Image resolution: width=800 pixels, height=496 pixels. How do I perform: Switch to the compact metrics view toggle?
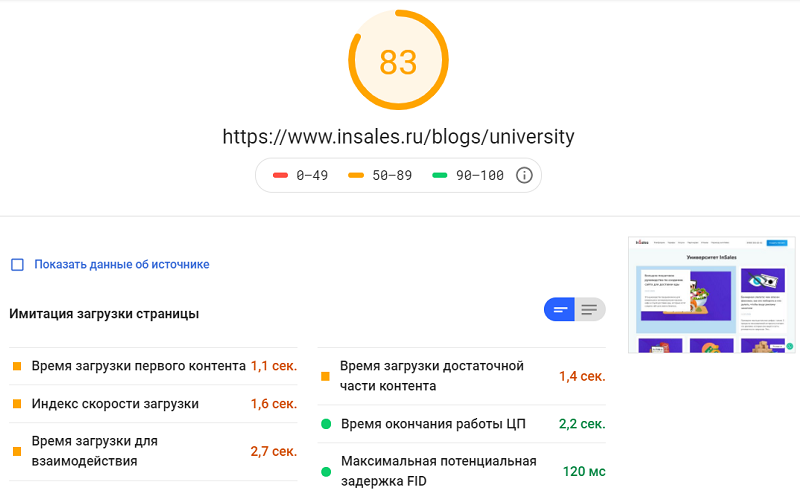[x=560, y=310]
